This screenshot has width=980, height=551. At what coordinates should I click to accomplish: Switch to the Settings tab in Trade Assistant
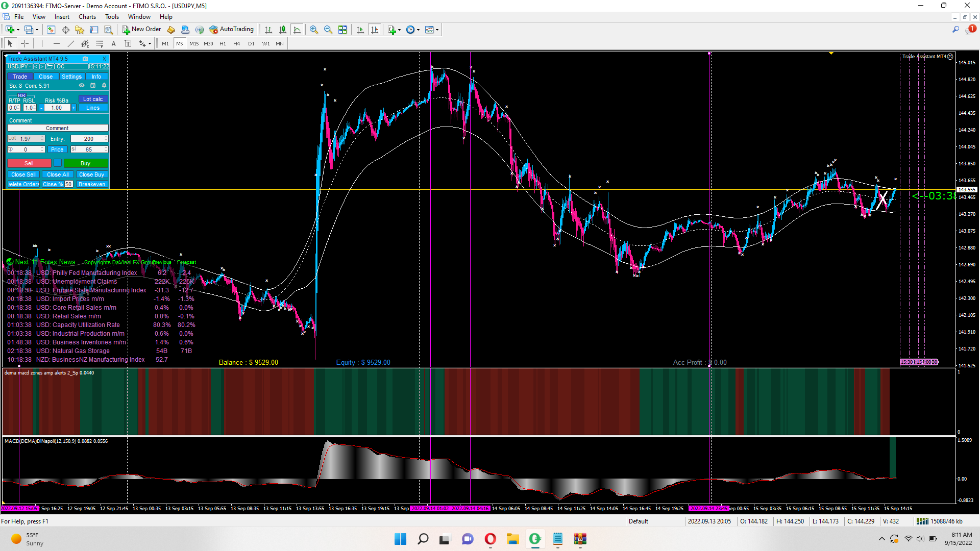(71, 77)
